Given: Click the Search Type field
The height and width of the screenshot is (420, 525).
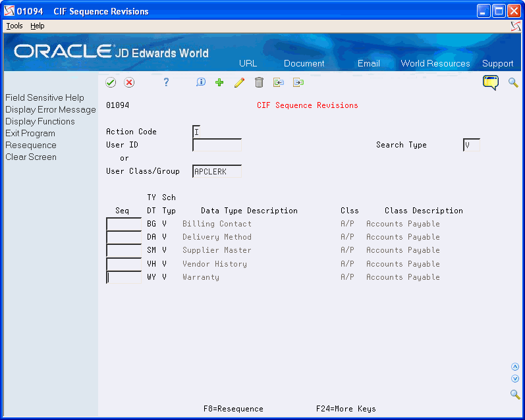Looking at the screenshot, I should (472, 145).
